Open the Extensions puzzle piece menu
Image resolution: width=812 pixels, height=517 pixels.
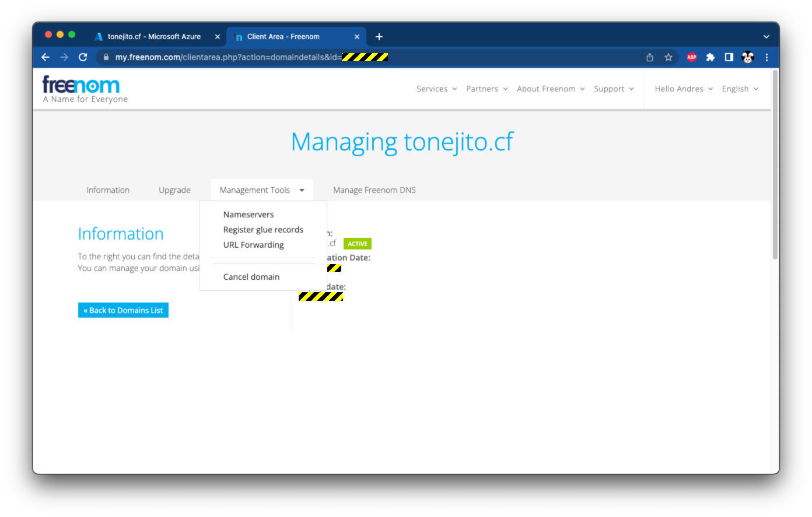pyautogui.click(x=710, y=57)
